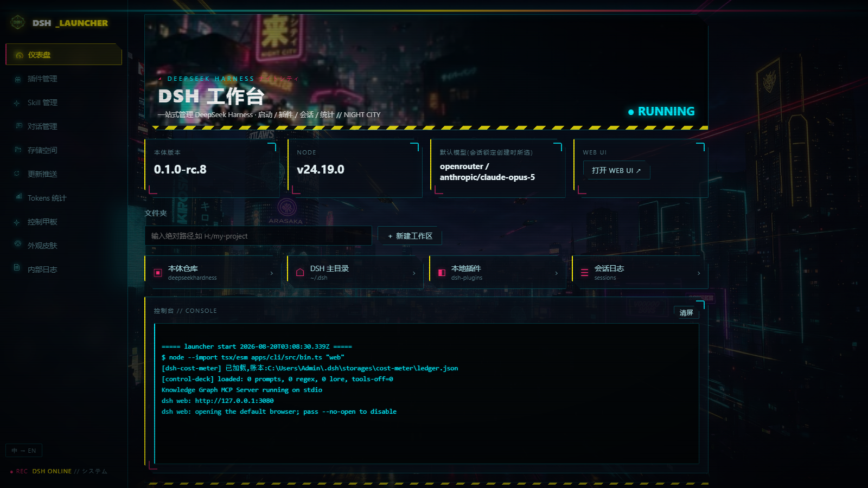
Task: Clear console with 清屏 button
Action: (686, 313)
